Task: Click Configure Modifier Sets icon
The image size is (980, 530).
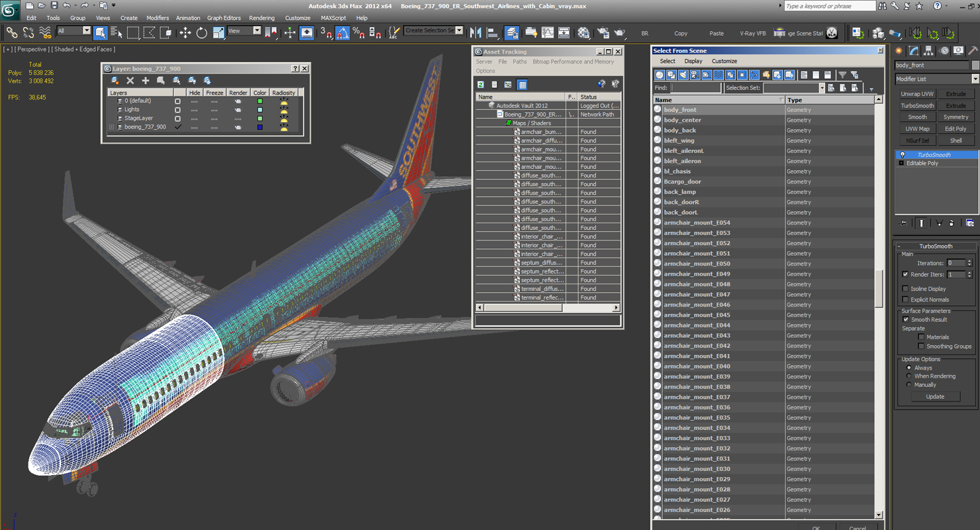Action: [x=970, y=223]
